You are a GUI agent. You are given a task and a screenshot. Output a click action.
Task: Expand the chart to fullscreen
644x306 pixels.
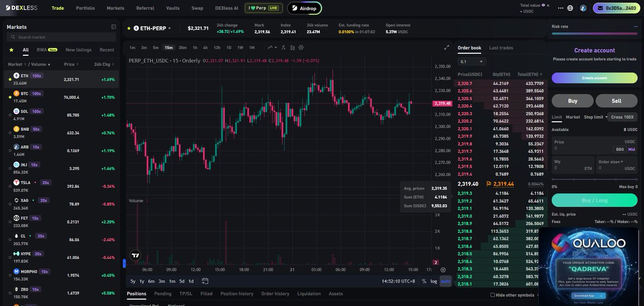pos(447,47)
